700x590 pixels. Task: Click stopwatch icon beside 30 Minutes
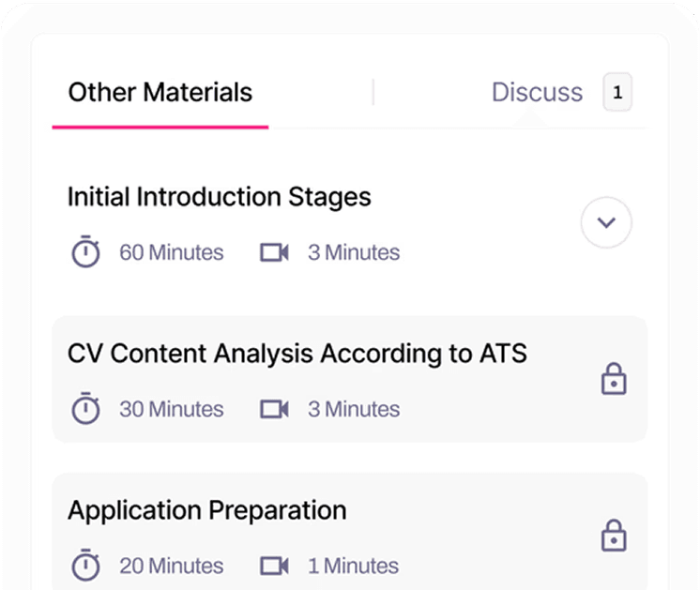pos(85,409)
